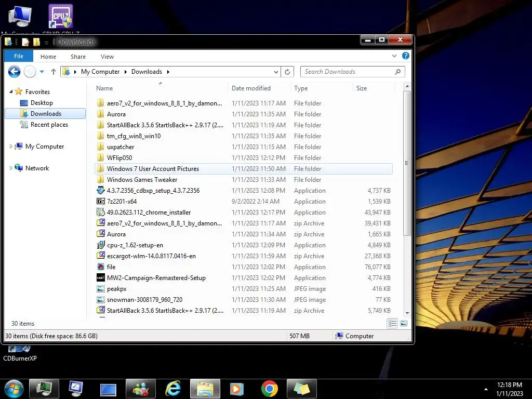Click the search magnifier icon
The image size is (532, 399).
point(397,72)
